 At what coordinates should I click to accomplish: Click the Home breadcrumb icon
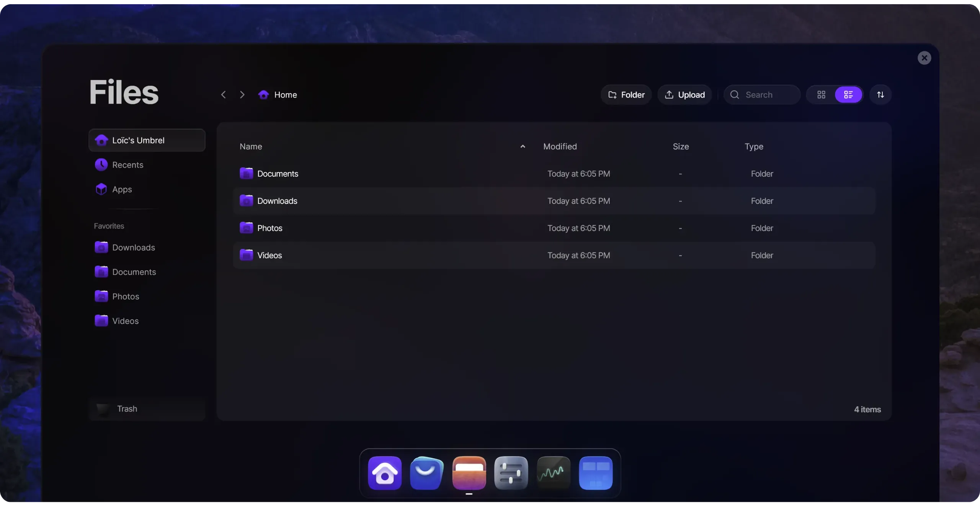pyautogui.click(x=263, y=94)
